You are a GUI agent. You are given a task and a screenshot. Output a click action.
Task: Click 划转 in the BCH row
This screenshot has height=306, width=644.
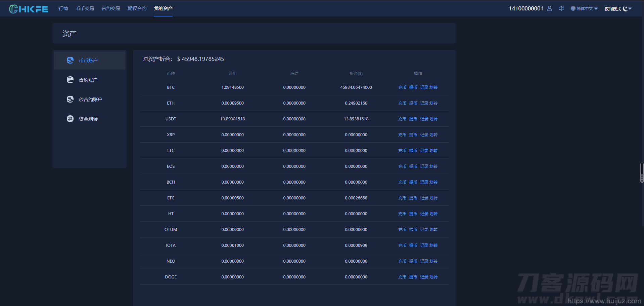433,182
